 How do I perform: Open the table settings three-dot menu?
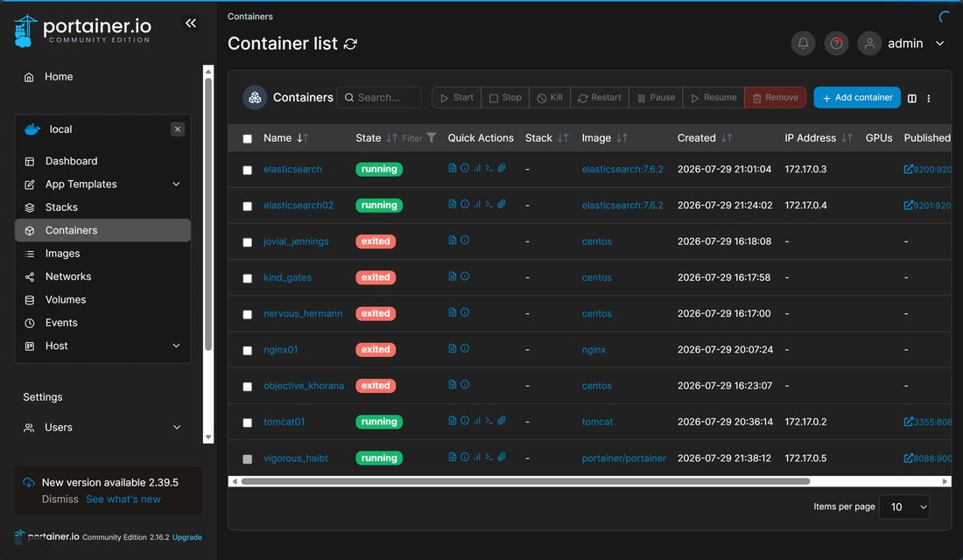tap(929, 98)
